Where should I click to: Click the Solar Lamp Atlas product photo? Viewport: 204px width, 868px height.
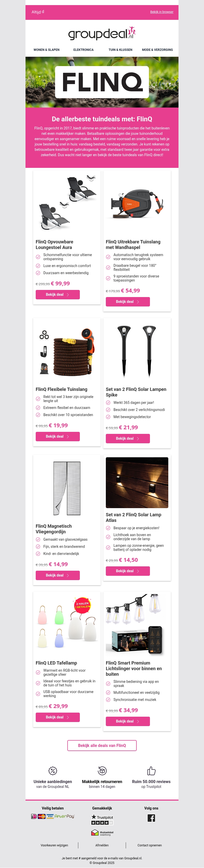(x=137, y=482)
